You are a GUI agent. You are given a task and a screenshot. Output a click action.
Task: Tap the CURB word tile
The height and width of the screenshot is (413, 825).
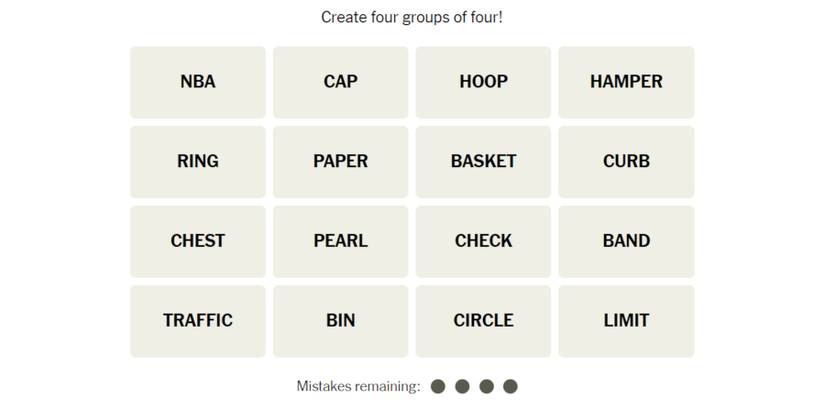pos(626,161)
